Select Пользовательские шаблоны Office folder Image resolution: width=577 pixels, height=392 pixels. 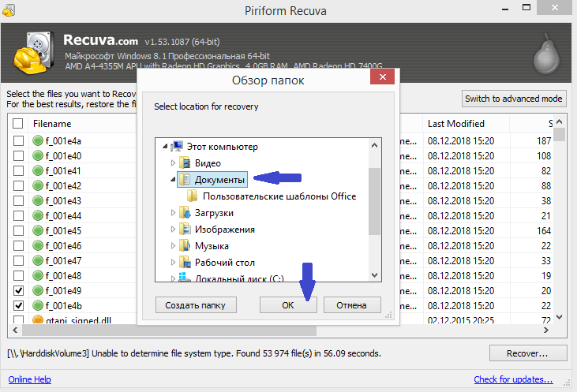pos(279,196)
